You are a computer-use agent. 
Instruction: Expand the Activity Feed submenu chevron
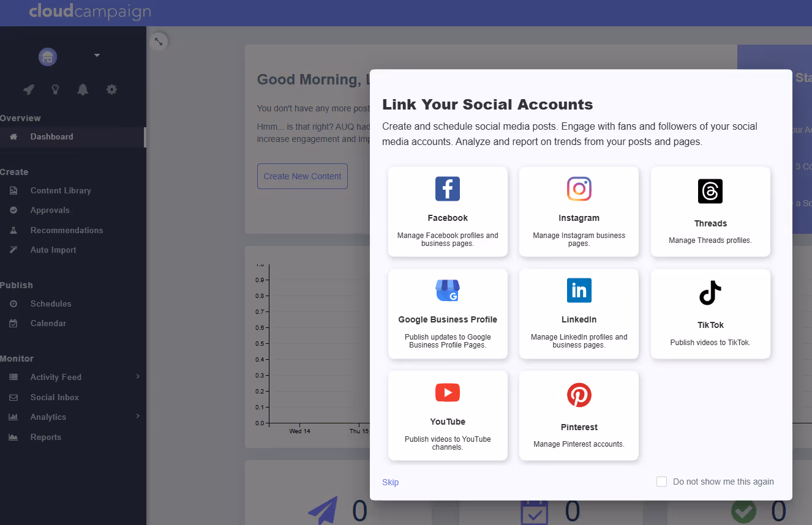(x=138, y=376)
